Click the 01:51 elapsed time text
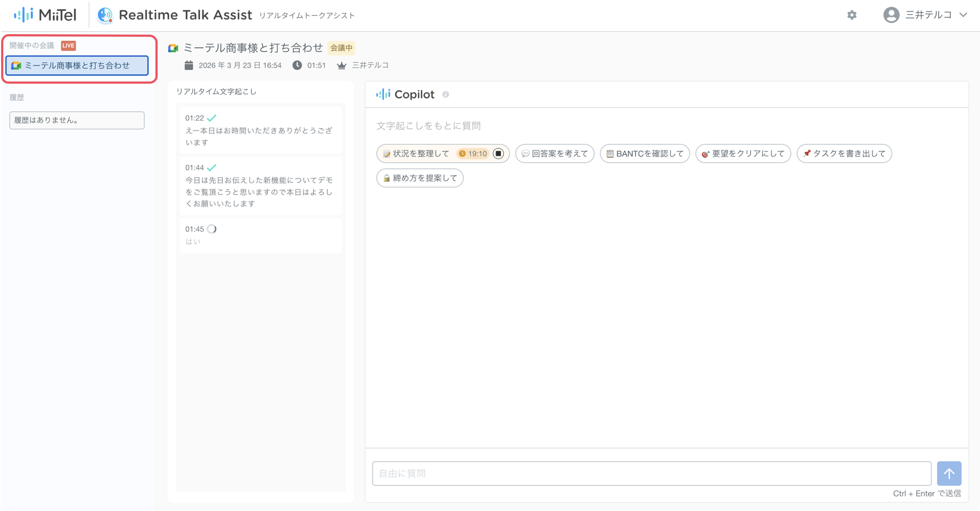Screen dimensions: 980x511 (x=316, y=66)
